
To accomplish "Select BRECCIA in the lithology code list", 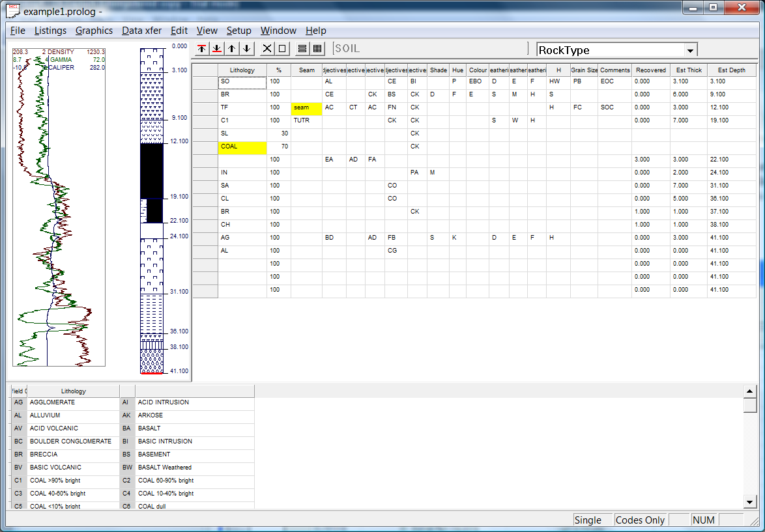I will coord(44,455).
